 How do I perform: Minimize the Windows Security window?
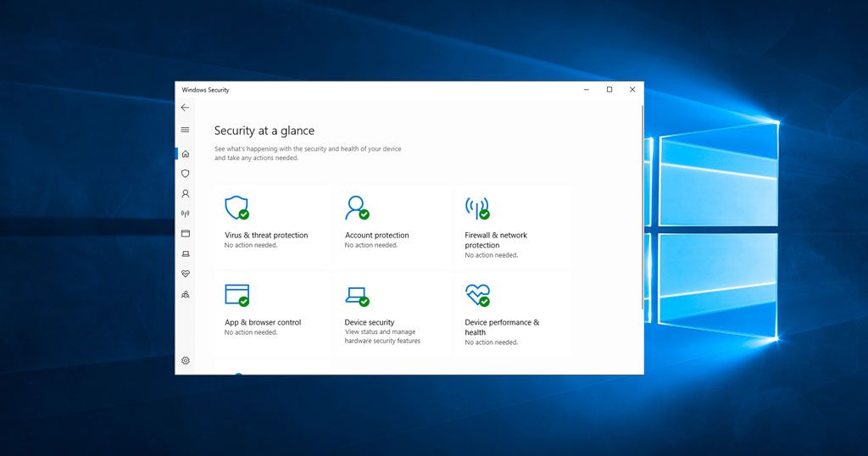587,90
